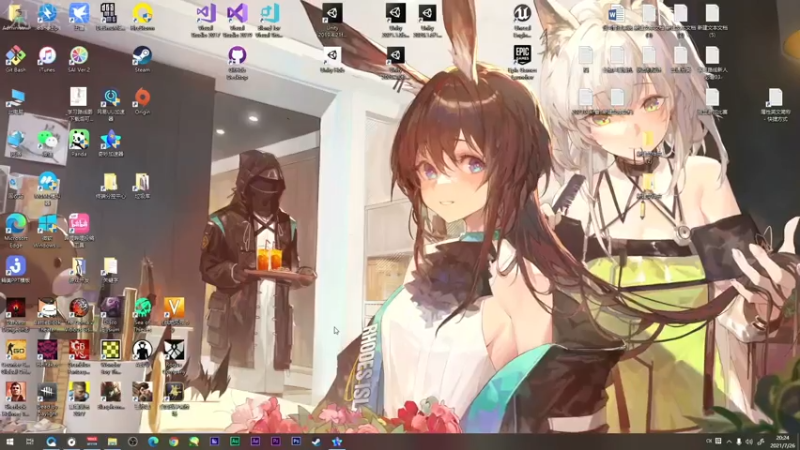Image resolution: width=800 pixels, height=450 pixels.
Task: Open the Panda desktop icon
Action: [79, 140]
